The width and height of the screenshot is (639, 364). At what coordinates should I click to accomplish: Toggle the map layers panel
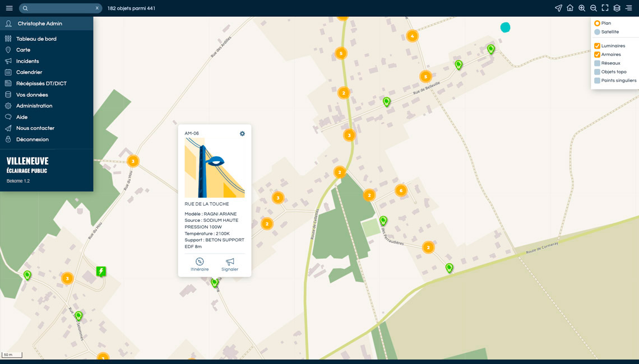617,8
